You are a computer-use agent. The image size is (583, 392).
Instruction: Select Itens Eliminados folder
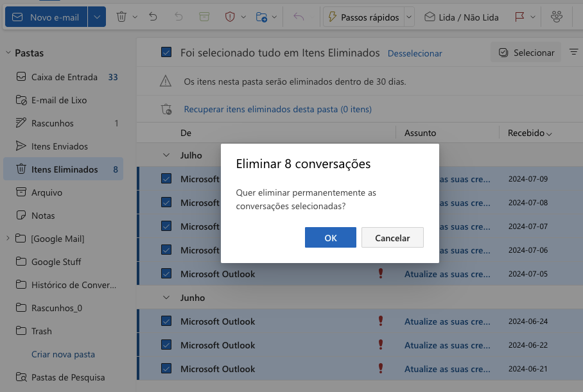[63, 169]
